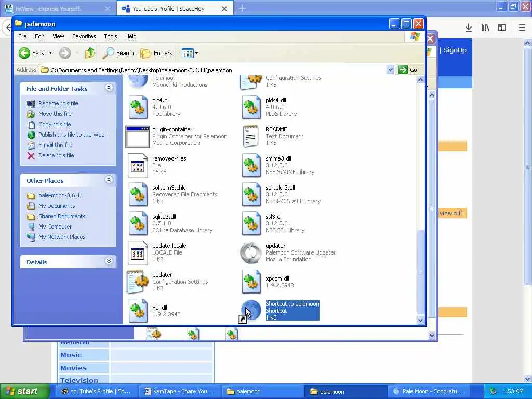Select the xul.dll file icon

tap(138, 311)
